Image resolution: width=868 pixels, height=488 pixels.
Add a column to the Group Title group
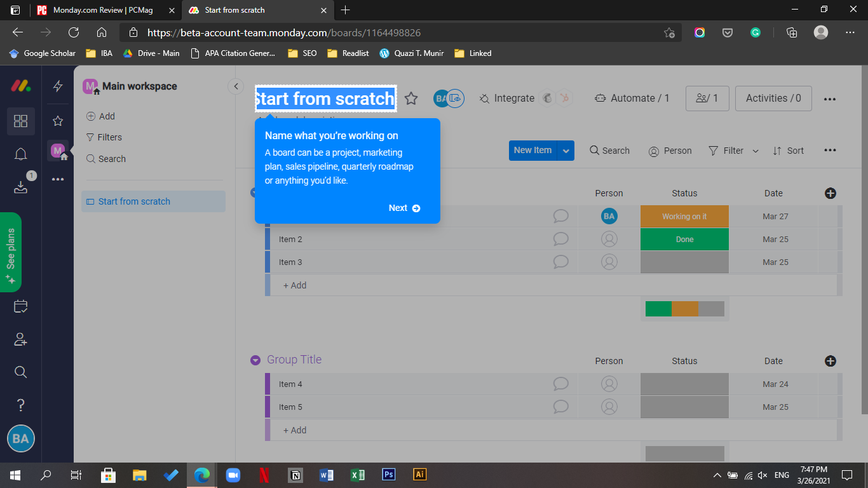tap(830, 361)
